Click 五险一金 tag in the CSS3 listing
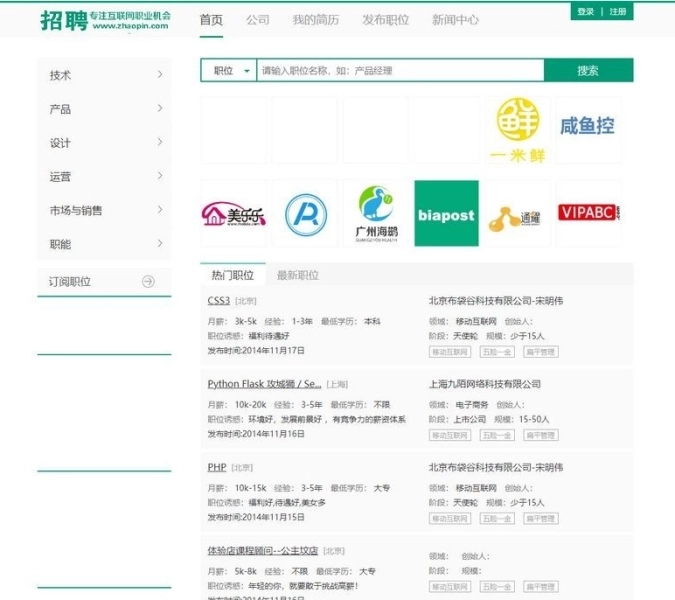Screen dimensions: 675x600 497,352
